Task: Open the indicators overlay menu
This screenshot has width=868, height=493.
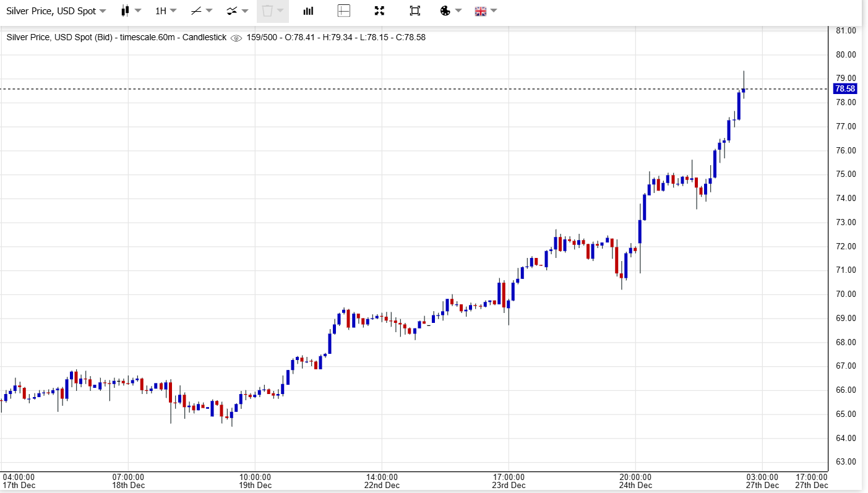Action: coord(237,11)
